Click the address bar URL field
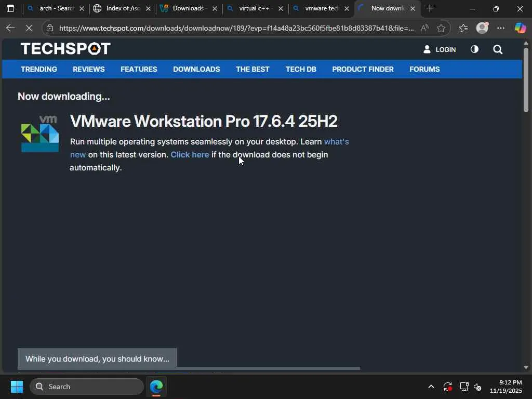Viewport: 532px width, 399px height. [x=236, y=28]
